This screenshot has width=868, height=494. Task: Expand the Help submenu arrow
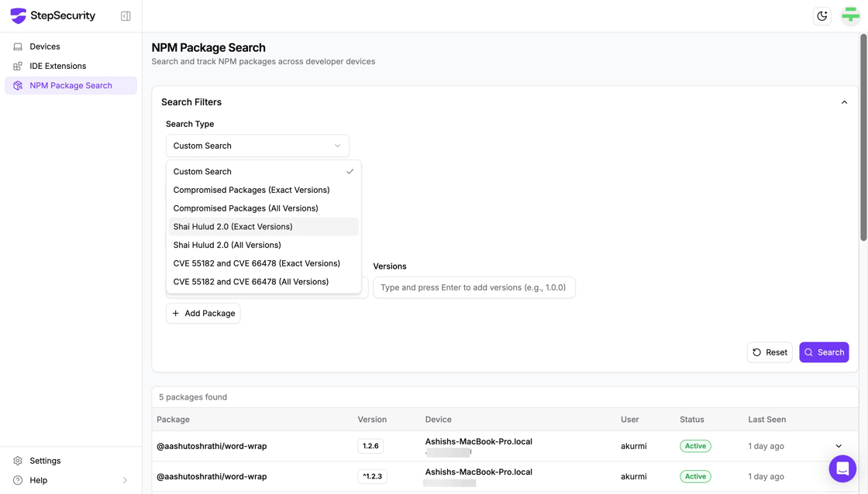click(125, 480)
